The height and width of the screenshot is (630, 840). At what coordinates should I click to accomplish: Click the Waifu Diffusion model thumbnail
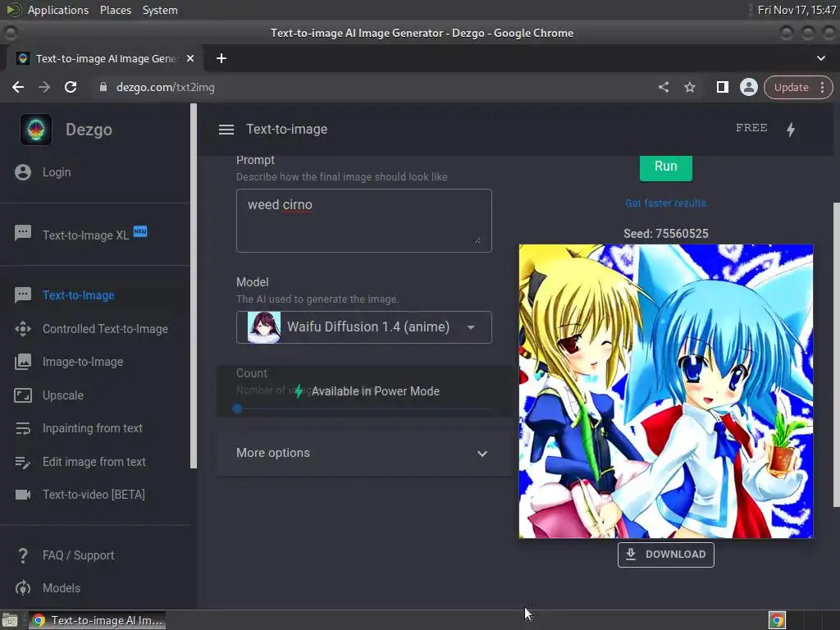click(263, 326)
